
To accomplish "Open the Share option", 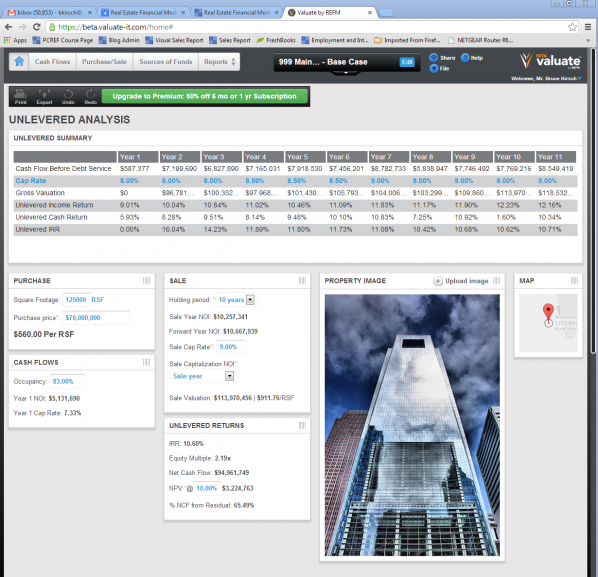I will tap(434, 58).
